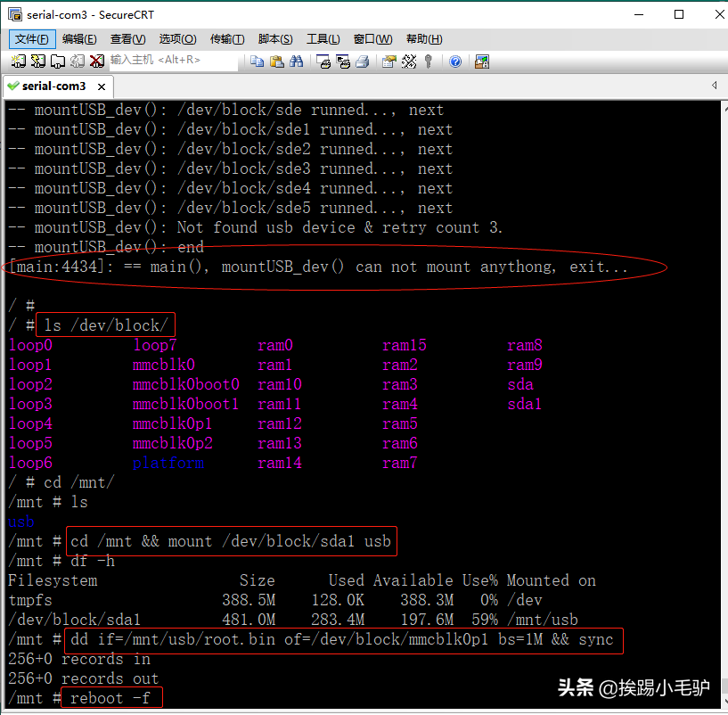Click the grayed Reconnect toolbar icon
The height and width of the screenshot is (715, 728).
[77, 62]
